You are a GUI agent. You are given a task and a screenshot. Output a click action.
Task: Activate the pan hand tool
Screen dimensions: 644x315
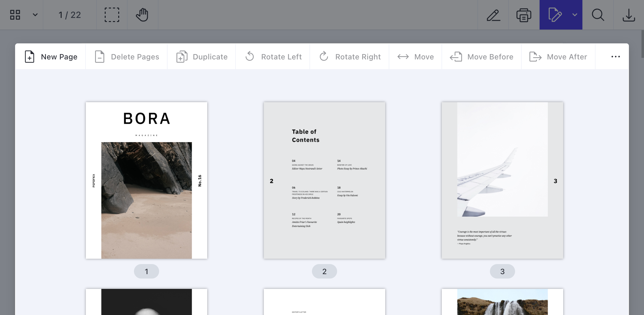click(142, 15)
